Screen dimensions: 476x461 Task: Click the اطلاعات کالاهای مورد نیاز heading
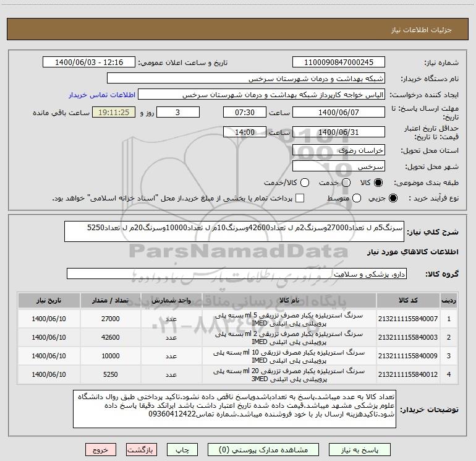click(412, 252)
